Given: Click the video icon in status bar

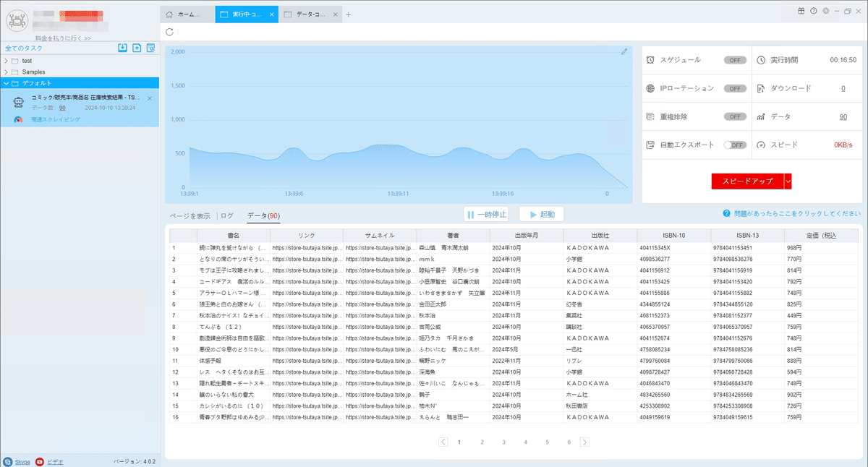Looking at the screenshot, I should tap(40, 461).
